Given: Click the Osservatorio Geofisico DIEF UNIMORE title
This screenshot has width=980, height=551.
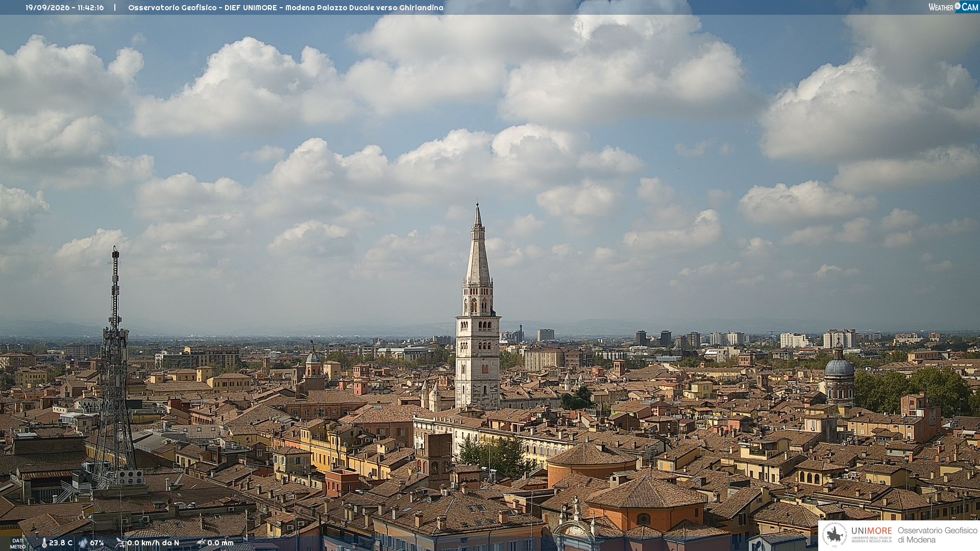Looking at the screenshot, I should [x=286, y=8].
